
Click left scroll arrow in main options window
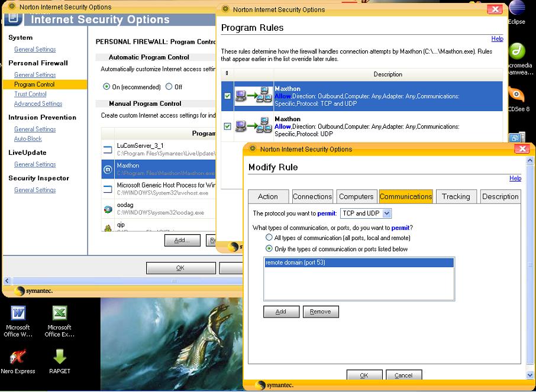(7, 281)
